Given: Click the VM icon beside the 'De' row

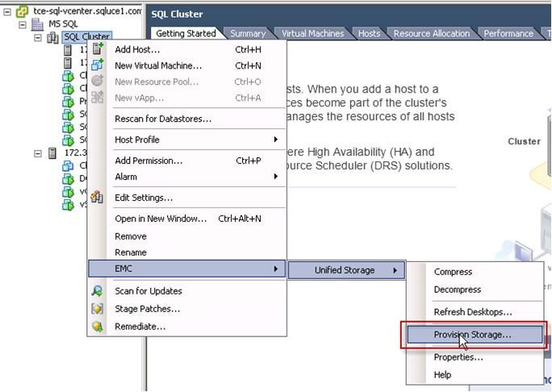Looking at the screenshot, I should point(68,179).
